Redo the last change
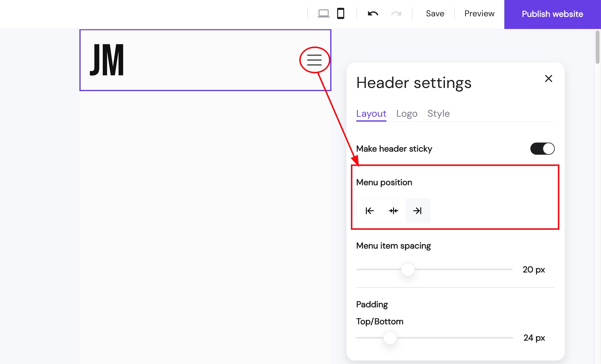Screen dimensions: 601x364 (396, 14)
